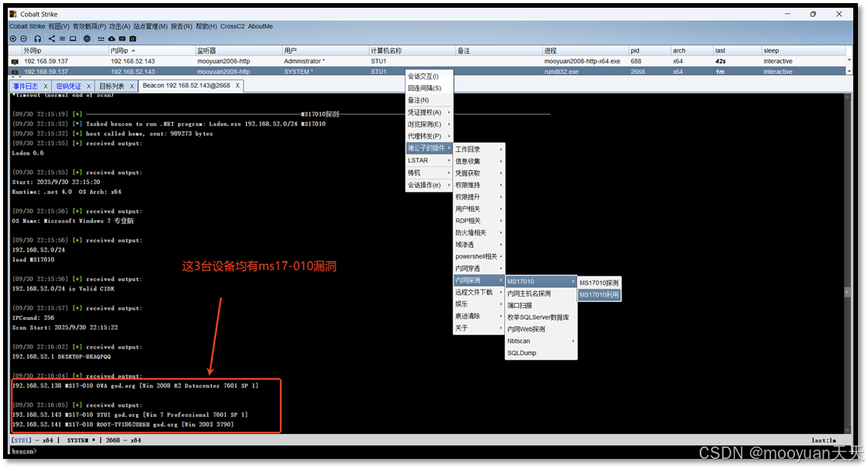This screenshot has width=868, height=469.
Task: Select MS17010利用 menu item
Action: [599, 295]
